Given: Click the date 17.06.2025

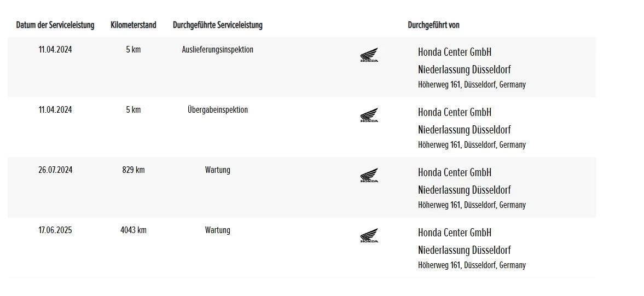Looking at the screenshot, I should point(55,230).
